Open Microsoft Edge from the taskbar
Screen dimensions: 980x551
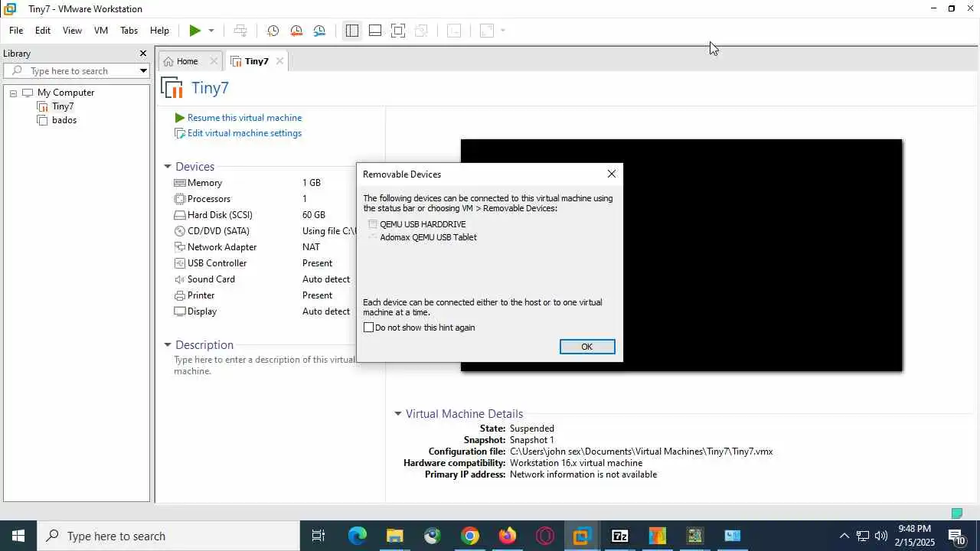(357, 536)
